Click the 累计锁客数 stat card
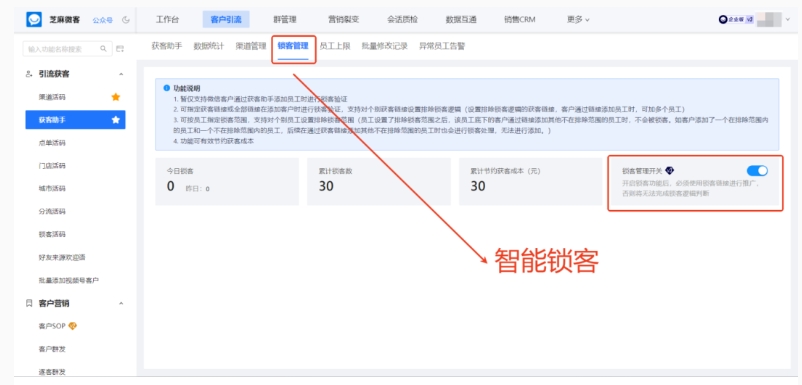 (x=378, y=182)
